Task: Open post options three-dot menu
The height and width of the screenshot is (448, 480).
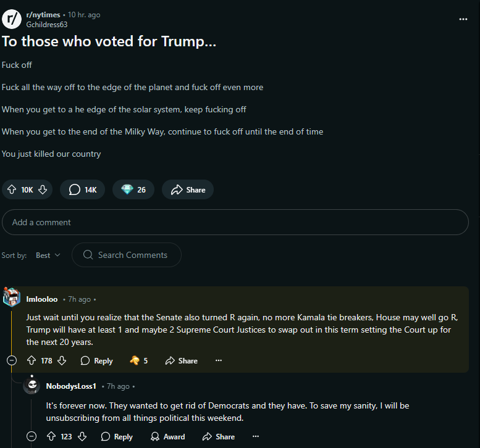Action: point(463,19)
